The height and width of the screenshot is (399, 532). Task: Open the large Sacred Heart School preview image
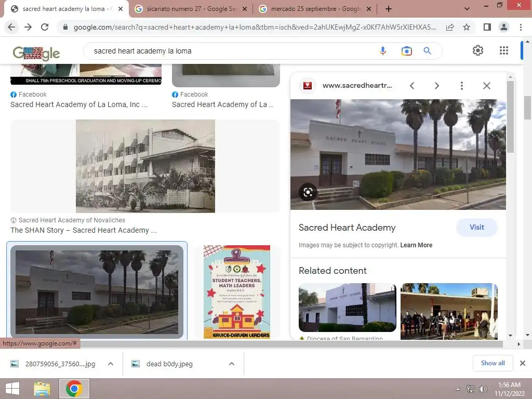(x=398, y=154)
